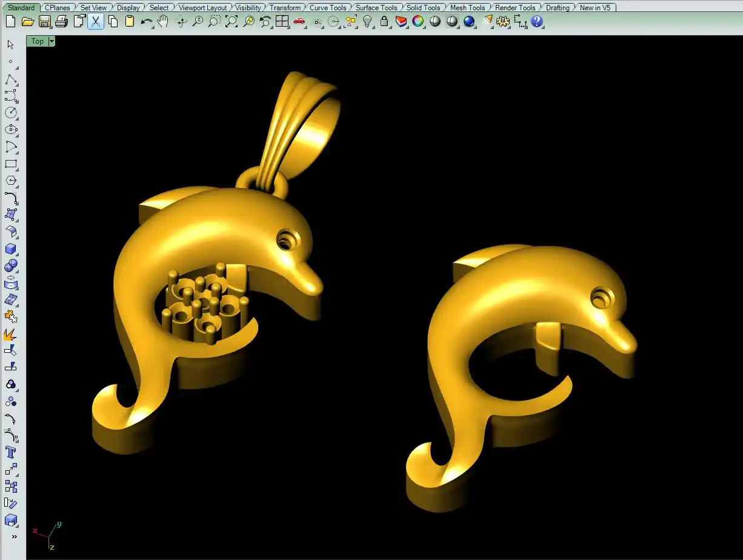Open the Render Tools tab
The image size is (743, 560).
coord(515,8)
